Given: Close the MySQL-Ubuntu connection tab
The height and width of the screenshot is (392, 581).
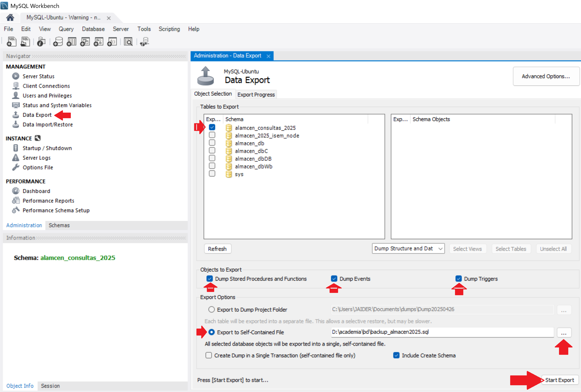Looking at the screenshot, I should [109, 18].
